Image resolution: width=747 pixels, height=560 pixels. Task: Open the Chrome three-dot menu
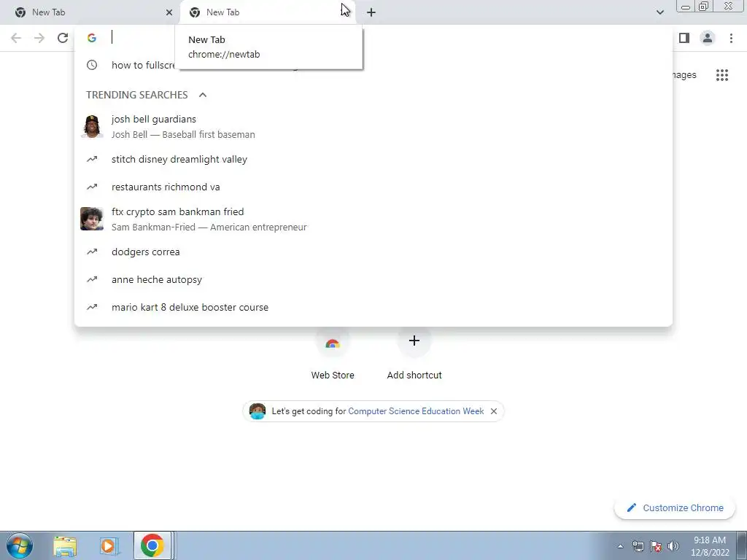pos(731,38)
